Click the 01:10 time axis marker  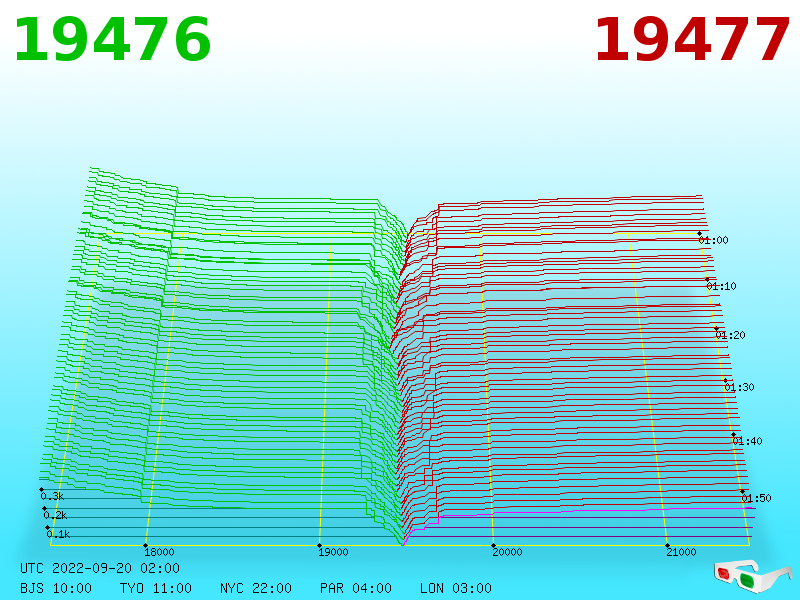click(x=721, y=286)
